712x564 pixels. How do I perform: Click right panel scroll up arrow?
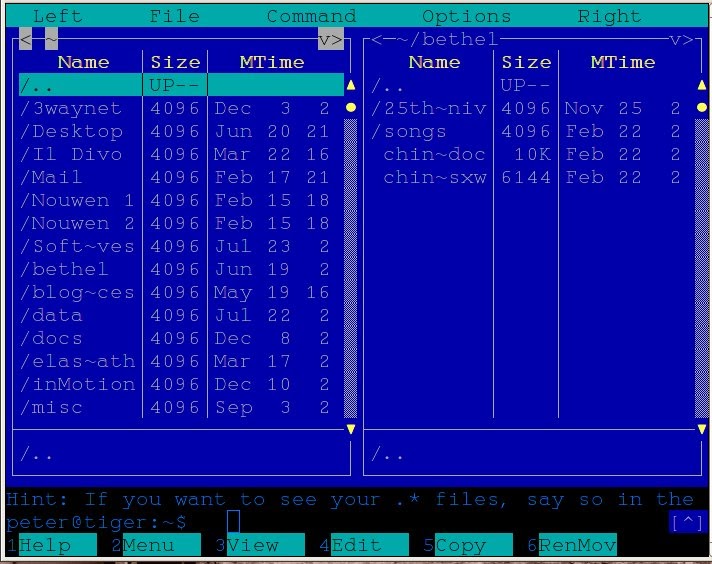pyautogui.click(x=702, y=85)
